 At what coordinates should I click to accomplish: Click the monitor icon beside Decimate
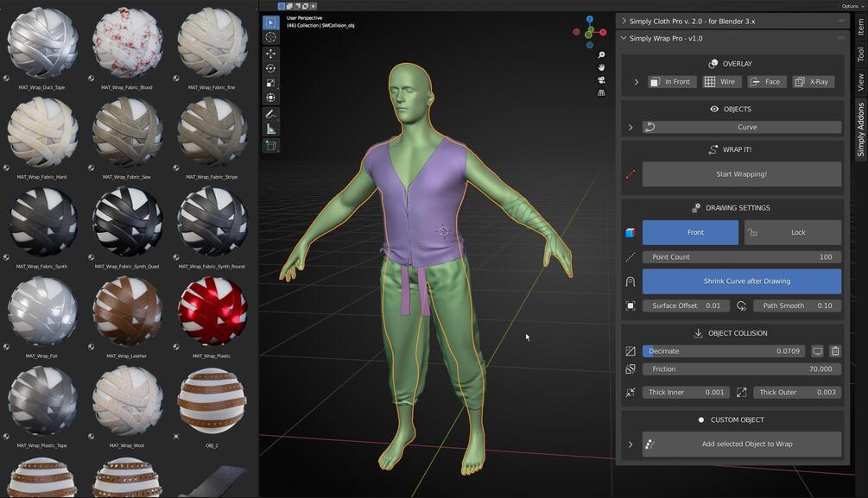[x=818, y=350]
